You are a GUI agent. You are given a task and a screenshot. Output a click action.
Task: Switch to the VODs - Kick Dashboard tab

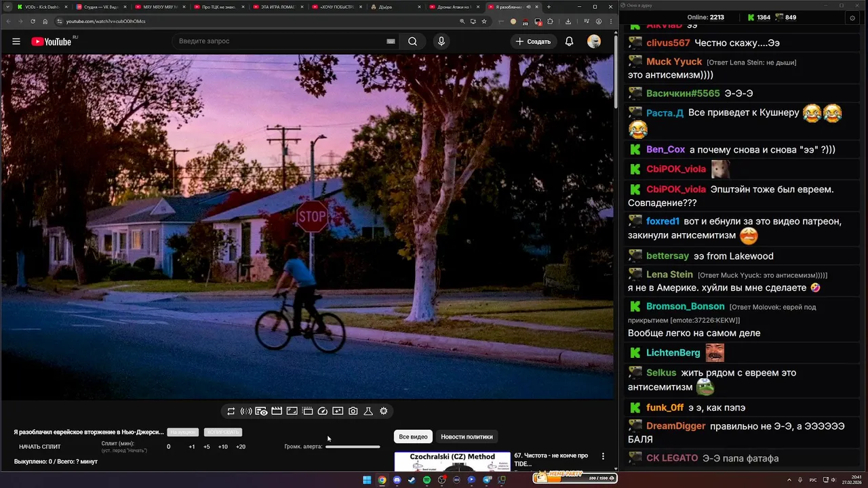click(x=42, y=7)
